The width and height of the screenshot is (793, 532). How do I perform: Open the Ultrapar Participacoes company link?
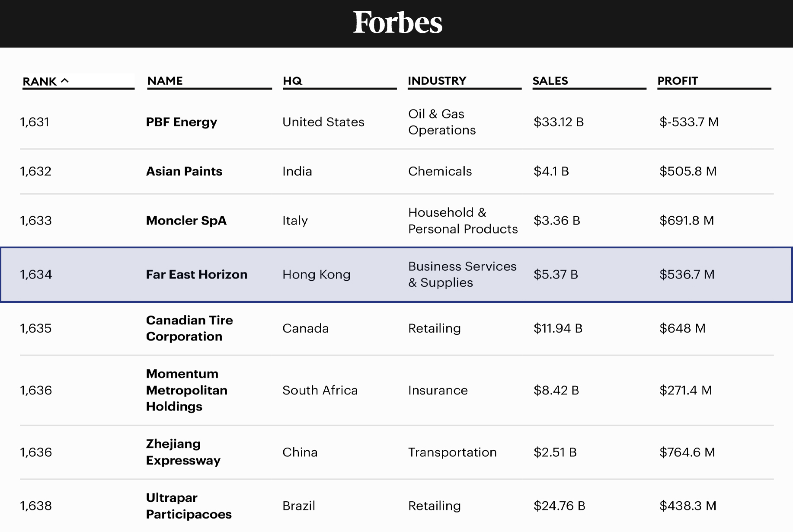189,506
